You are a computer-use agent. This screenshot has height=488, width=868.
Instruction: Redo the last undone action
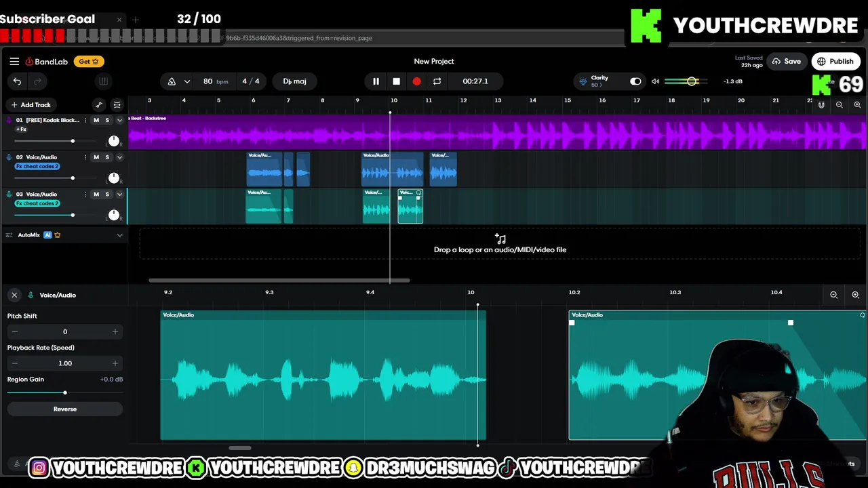click(x=37, y=81)
